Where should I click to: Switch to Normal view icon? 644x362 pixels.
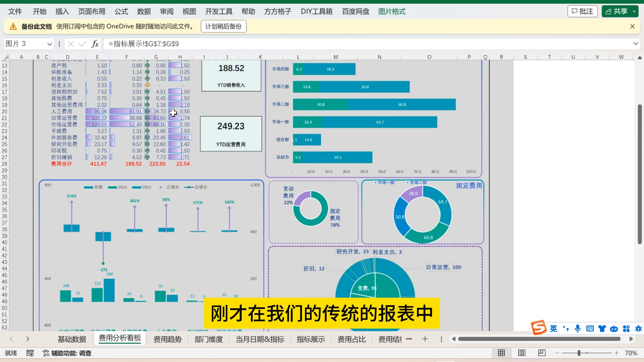click(x=501, y=353)
